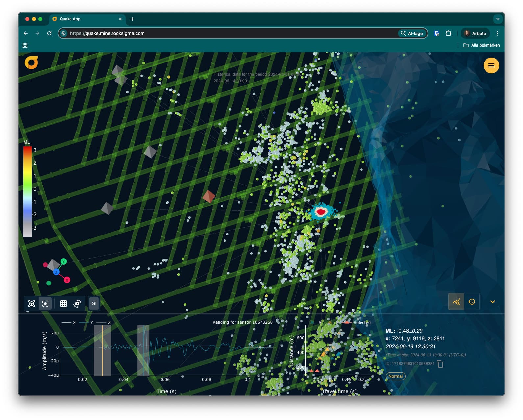Collapse the event details panel with the yellow chevron
The image size is (523, 420).
pos(493,302)
